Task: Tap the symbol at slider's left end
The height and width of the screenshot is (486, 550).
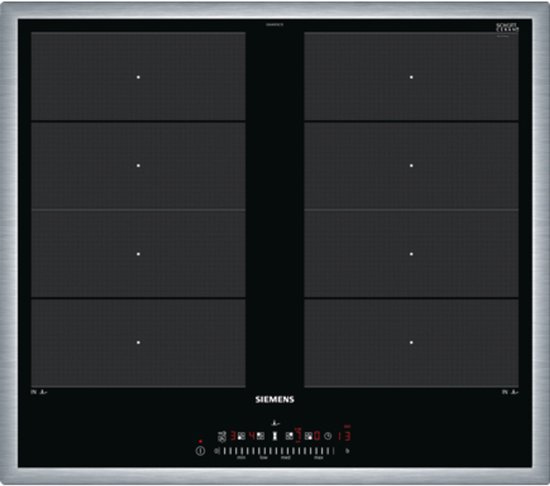Action: tap(216, 451)
